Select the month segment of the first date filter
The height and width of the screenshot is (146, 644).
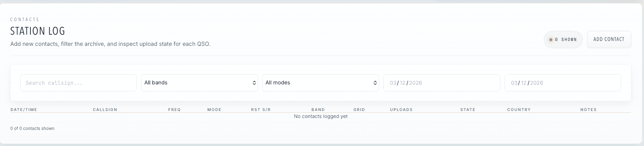point(393,83)
